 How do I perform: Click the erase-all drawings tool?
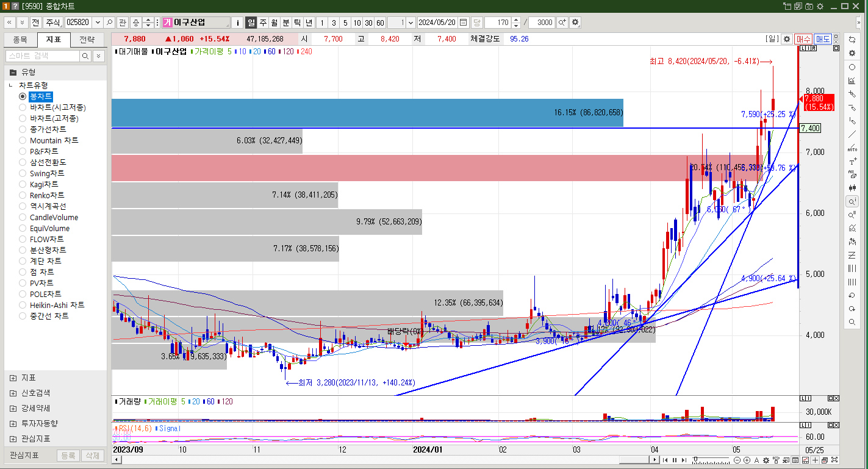pos(852,174)
